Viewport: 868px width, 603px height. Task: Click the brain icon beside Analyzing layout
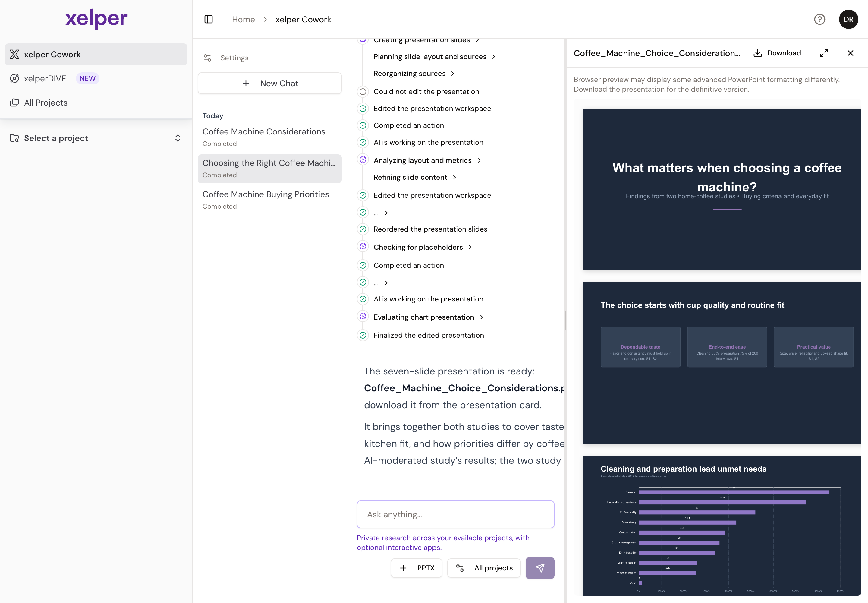pyautogui.click(x=363, y=159)
